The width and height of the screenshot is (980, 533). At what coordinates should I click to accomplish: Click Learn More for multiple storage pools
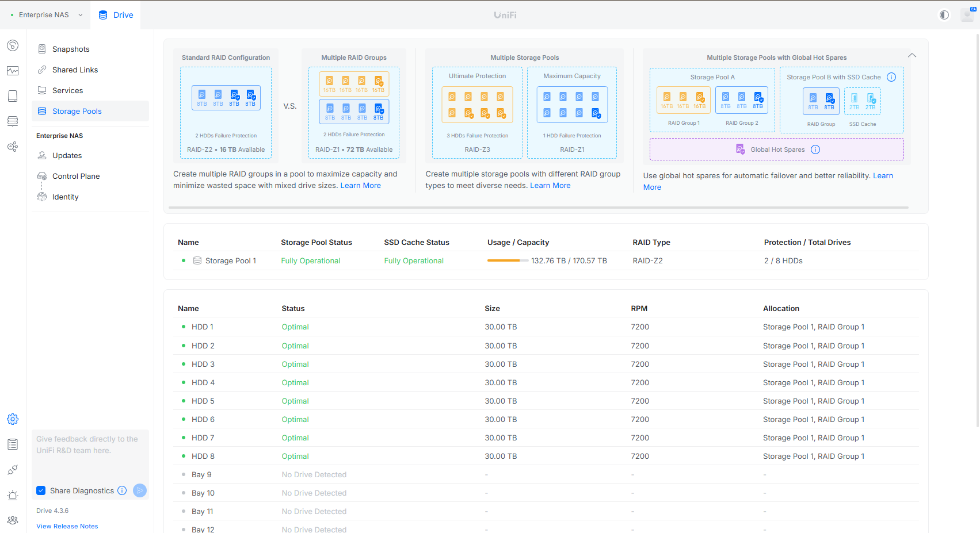coord(550,186)
